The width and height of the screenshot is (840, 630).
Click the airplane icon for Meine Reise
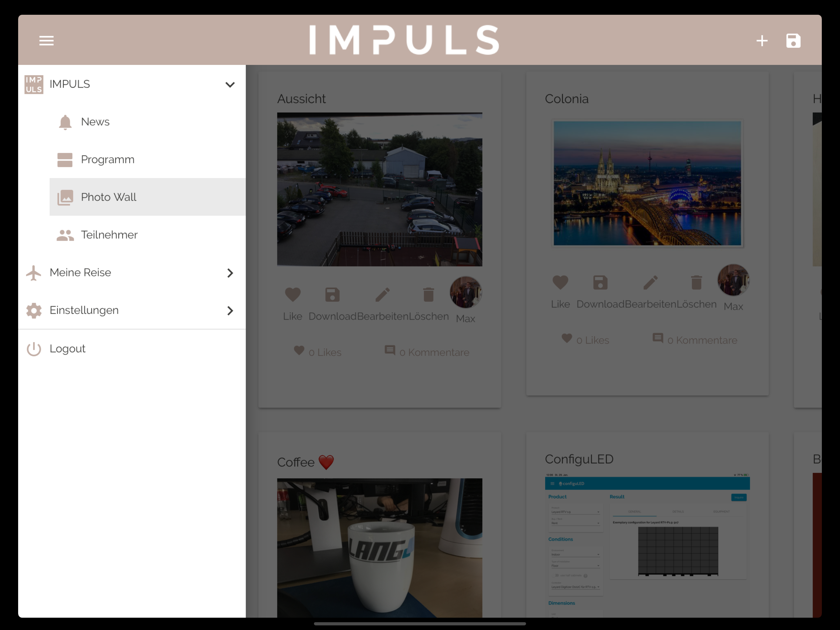click(x=34, y=273)
